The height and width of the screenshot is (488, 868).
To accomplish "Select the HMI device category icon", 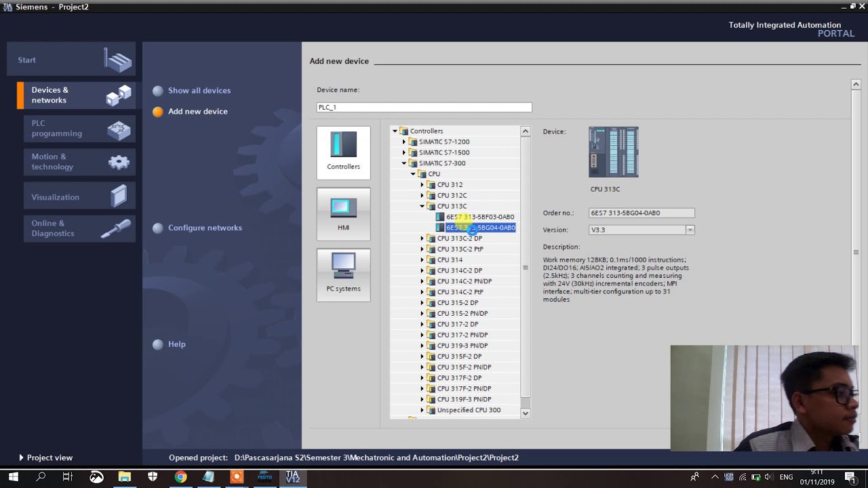I will pos(343,208).
